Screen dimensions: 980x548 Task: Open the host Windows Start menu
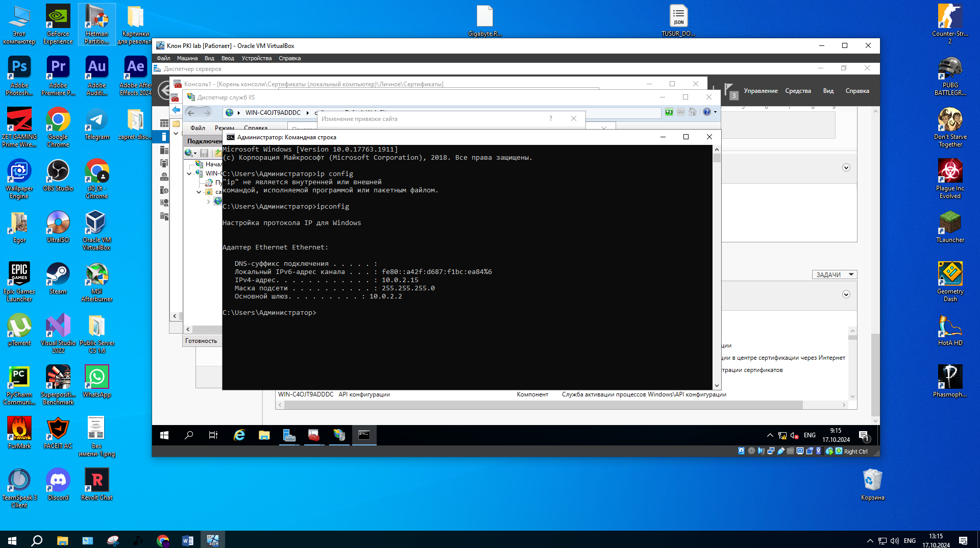click(12, 540)
